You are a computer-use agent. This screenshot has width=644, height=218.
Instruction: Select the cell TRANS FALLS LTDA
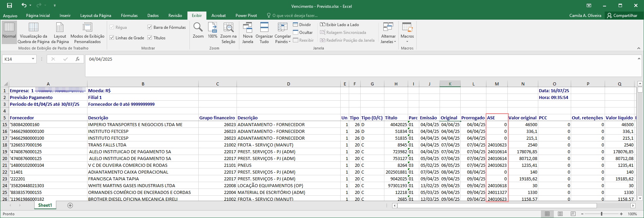click(143, 145)
